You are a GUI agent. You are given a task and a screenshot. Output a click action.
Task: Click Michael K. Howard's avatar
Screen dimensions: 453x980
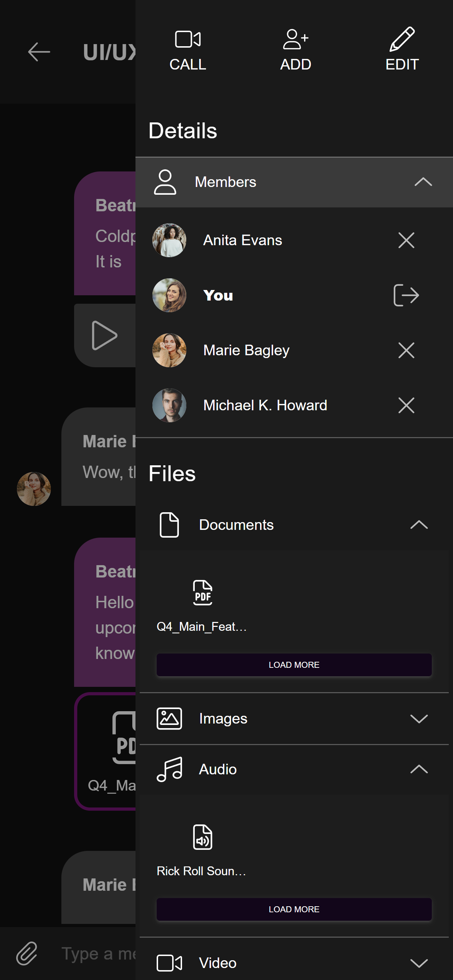[x=169, y=406]
